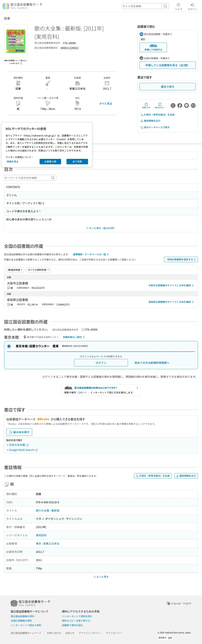
Task: Click 引用文（参考文献注）を生成 in sidebar
Action: 158,115
